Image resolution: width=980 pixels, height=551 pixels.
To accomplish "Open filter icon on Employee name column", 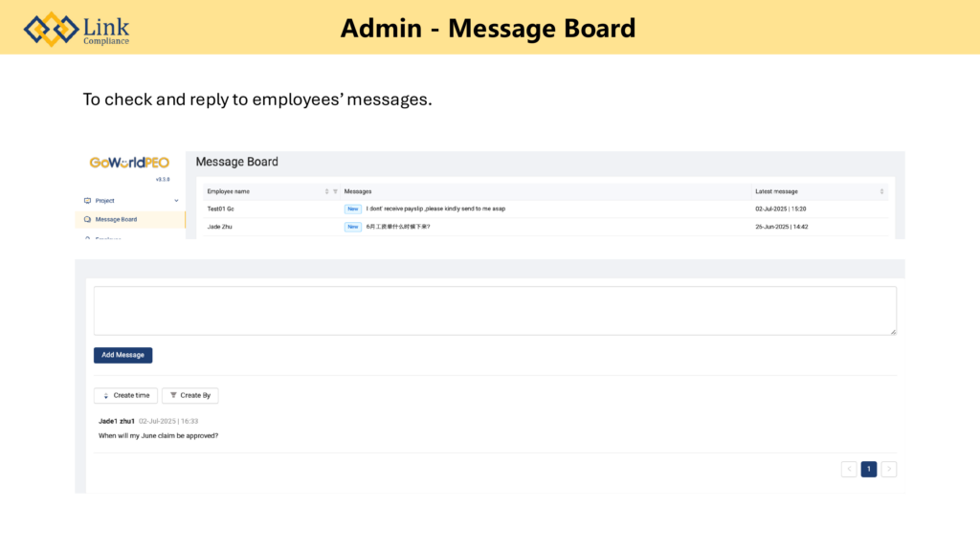I will click(335, 191).
